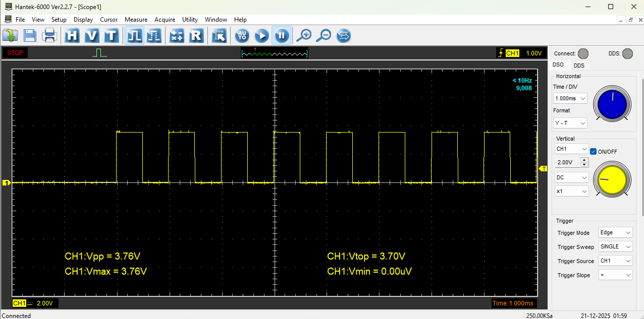Viewport: 644px width, 319px height.
Task: Click the CH1 ground level marker
Action: [6, 183]
